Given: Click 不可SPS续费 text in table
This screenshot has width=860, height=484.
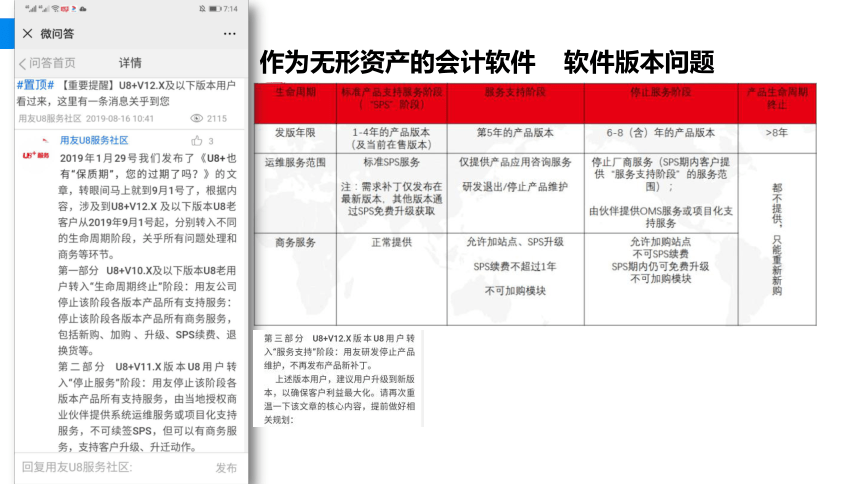Looking at the screenshot, I should [660, 254].
